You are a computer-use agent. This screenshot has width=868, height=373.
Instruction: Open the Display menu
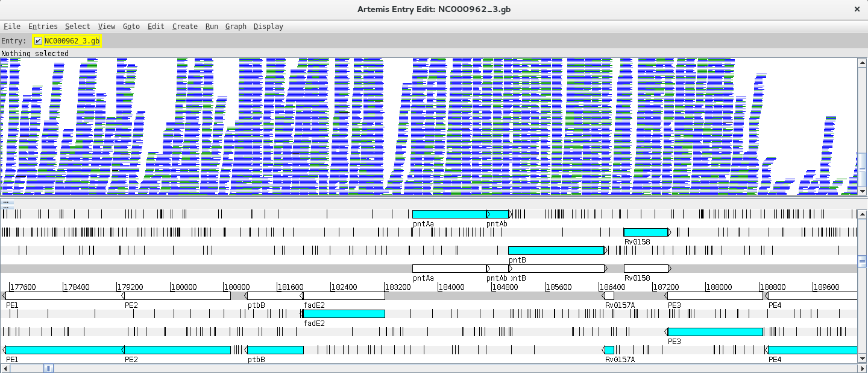pos(268,27)
